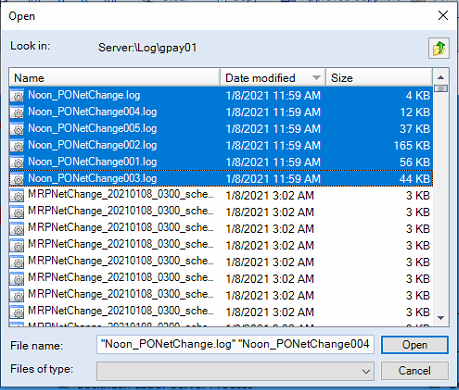Sort by Date modified column header
The width and height of the screenshot is (459, 390).
pyautogui.click(x=273, y=78)
